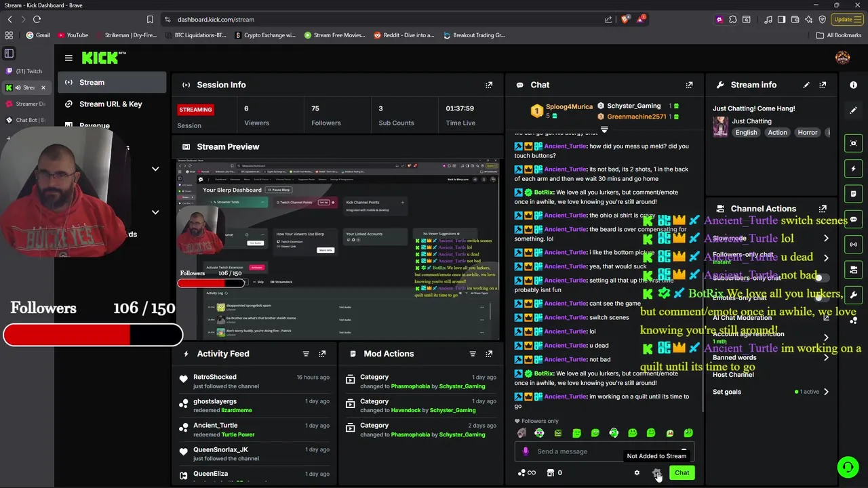
Task: Open YouTube bookmark
Action: 73,35
